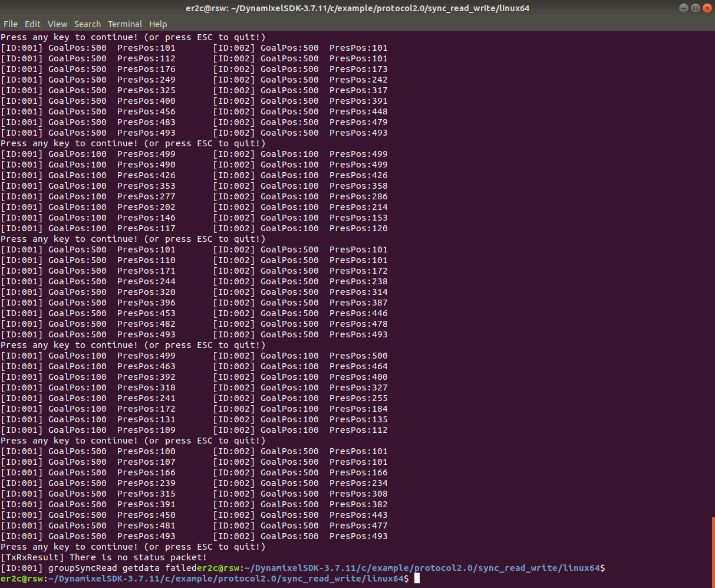The width and height of the screenshot is (715, 588).
Task: Open the File menu
Action: click(x=10, y=24)
